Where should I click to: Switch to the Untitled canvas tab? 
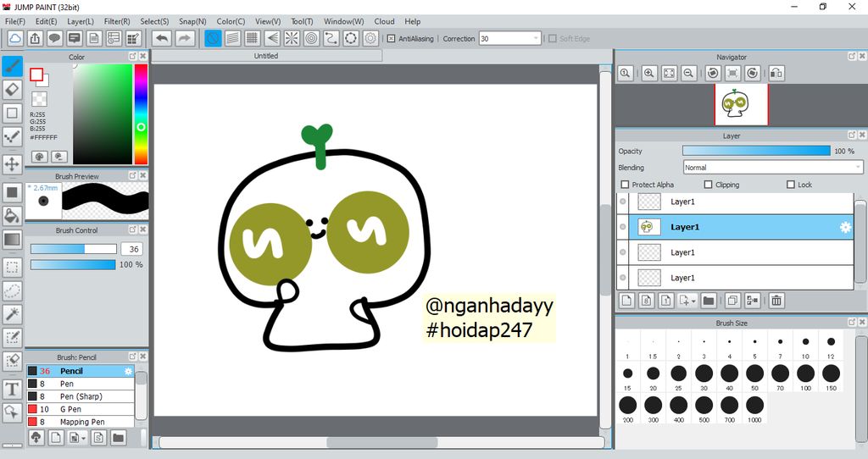(x=266, y=56)
